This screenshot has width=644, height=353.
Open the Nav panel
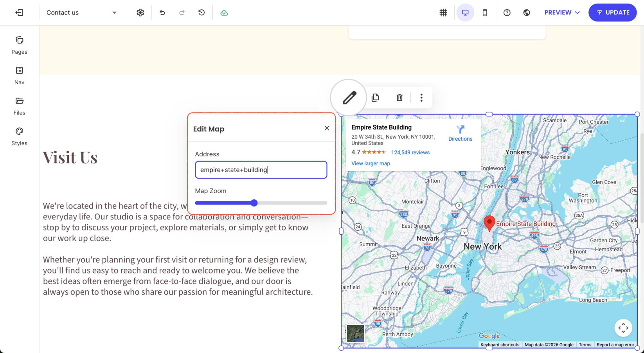click(x=19, y=76)
